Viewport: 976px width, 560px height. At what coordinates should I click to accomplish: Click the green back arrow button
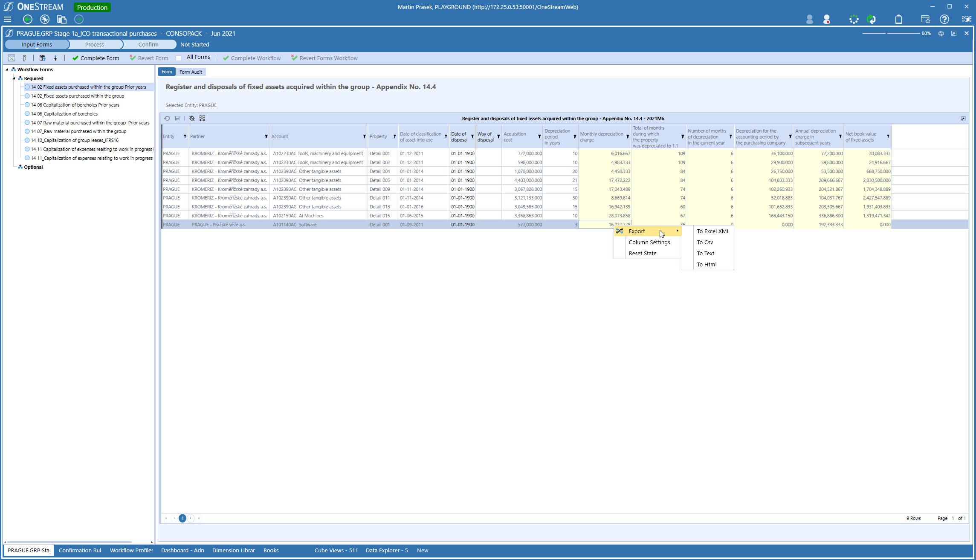point(28,19)
